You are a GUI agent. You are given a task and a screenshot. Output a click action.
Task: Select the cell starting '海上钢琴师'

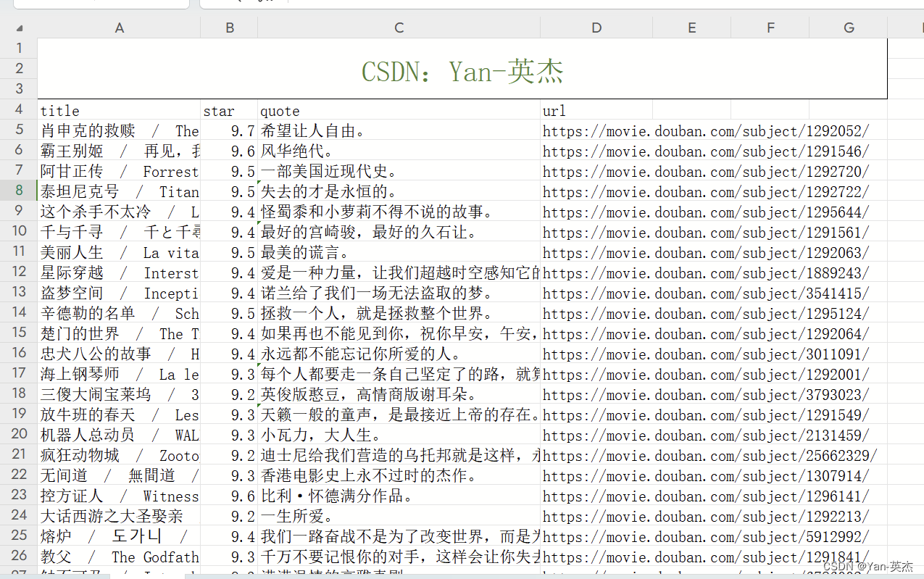[x=120, y=375]
